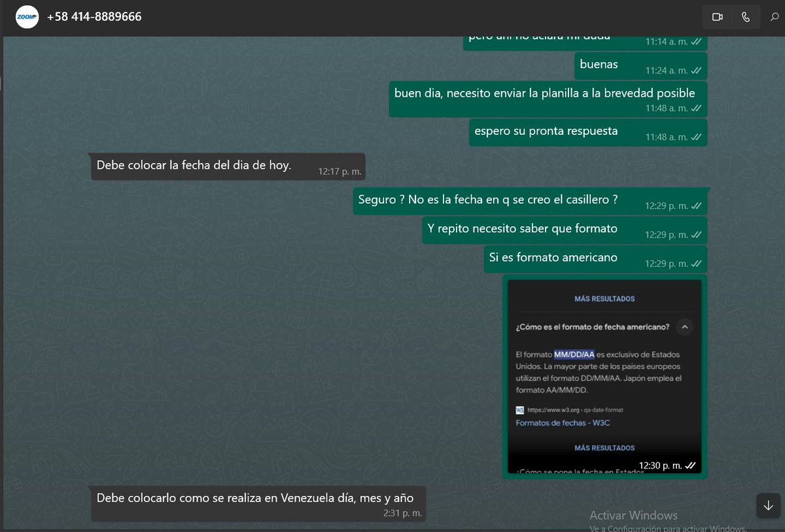Open search in chat magnifier icon
This screenshot has height=532, width=785.
[775, 17]
